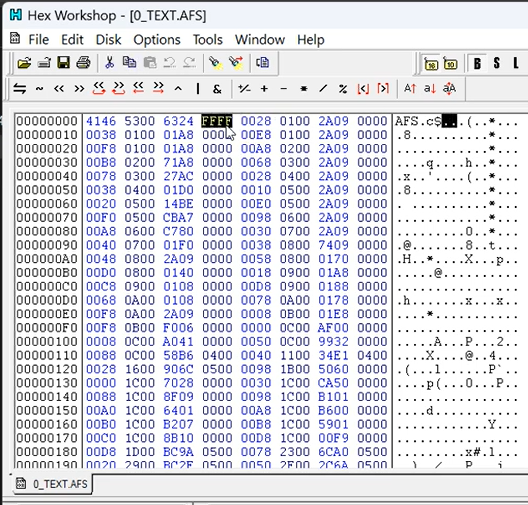Click the black Shift Left << icon
This screenshot has width=528, height=505.
59,89
